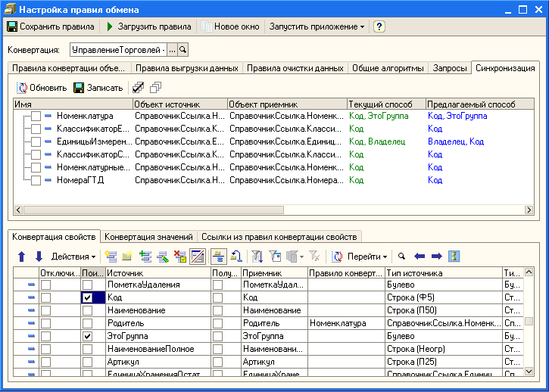Toggle checkbox for КлассификаторЕ... row
Screen dimensions: 549x392
tap(36, 129)
